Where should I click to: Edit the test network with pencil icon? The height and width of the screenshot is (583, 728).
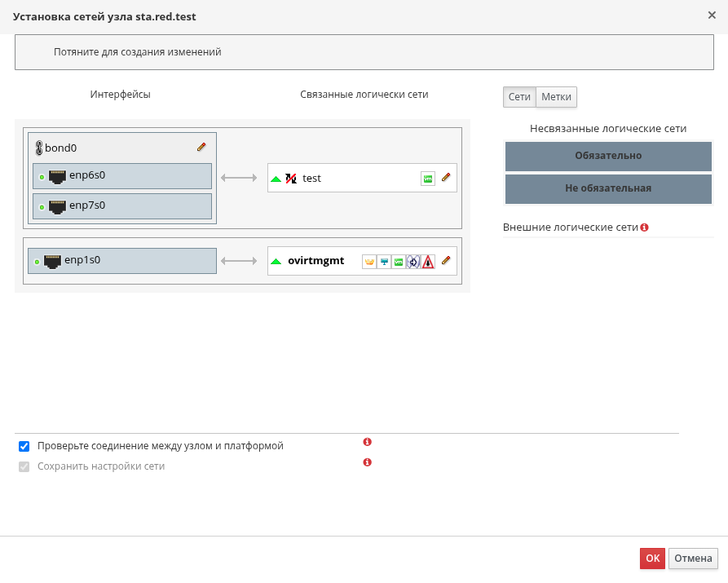point(446,177)
